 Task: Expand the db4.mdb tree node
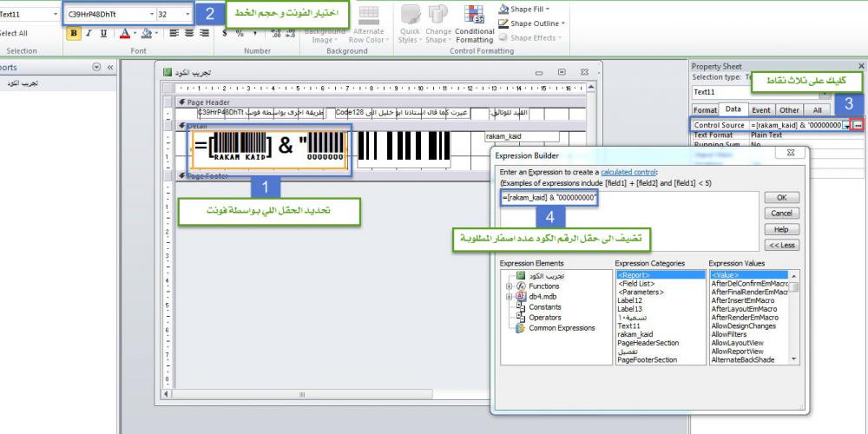(509, 297)
